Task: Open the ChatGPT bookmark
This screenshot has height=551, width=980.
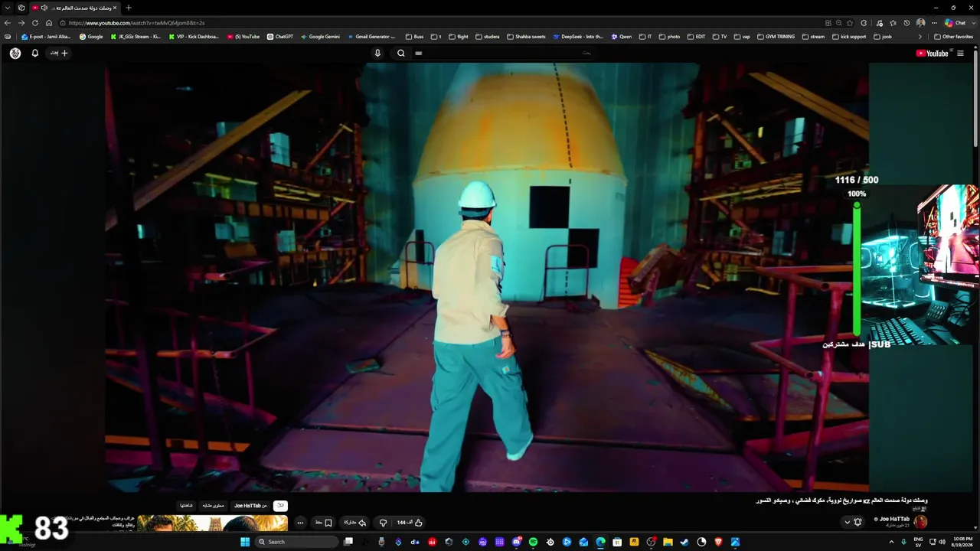Action: coord(280,37)
